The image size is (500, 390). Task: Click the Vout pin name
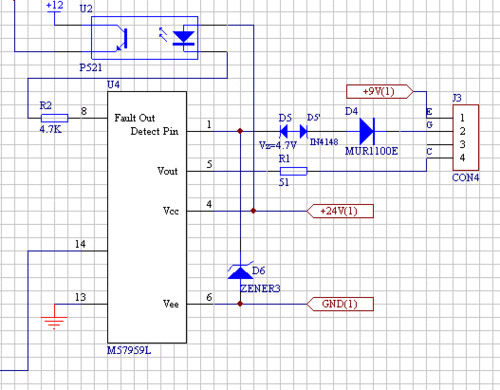pyautogui.click(x=167, y=171)
